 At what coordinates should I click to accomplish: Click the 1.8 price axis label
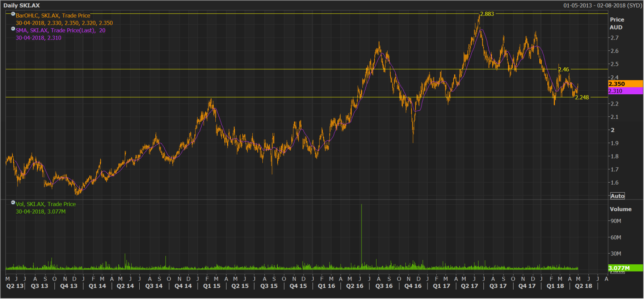coord(615,156)
